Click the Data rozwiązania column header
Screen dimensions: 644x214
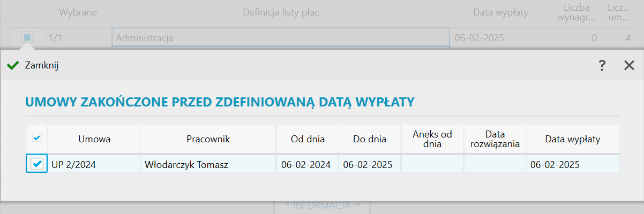[495, 139]
